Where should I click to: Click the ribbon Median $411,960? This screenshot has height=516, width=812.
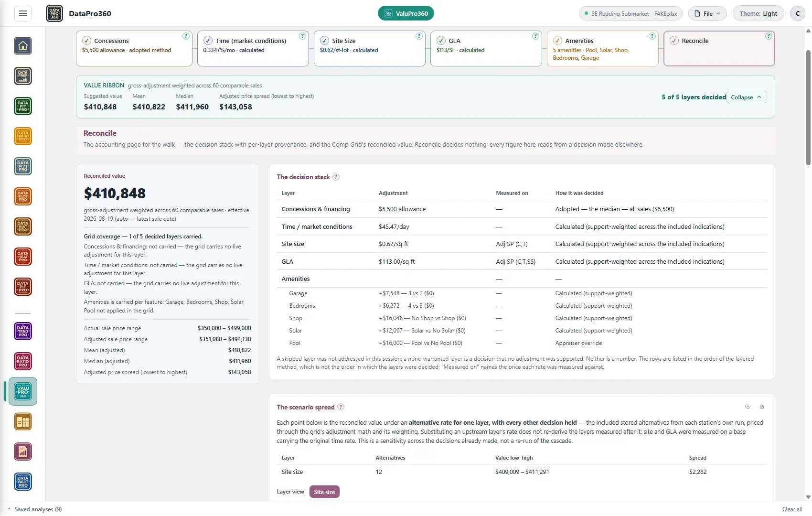pos(192,107)
